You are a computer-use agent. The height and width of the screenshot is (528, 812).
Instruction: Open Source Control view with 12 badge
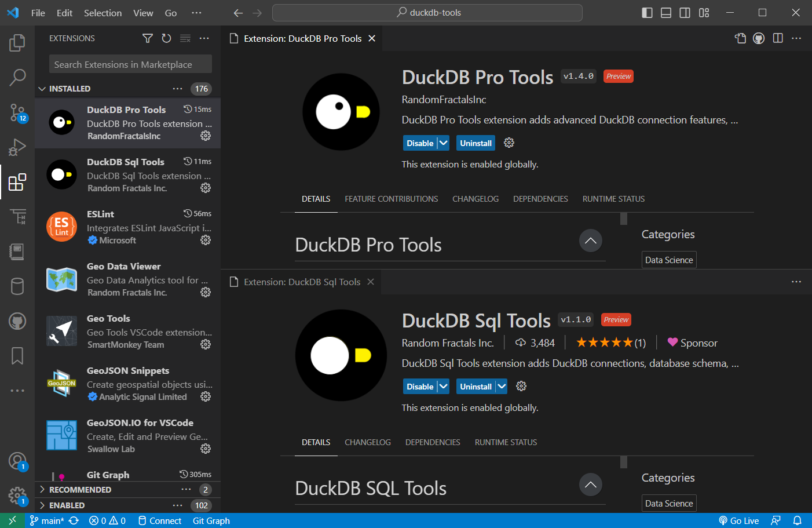coord(17,112)
